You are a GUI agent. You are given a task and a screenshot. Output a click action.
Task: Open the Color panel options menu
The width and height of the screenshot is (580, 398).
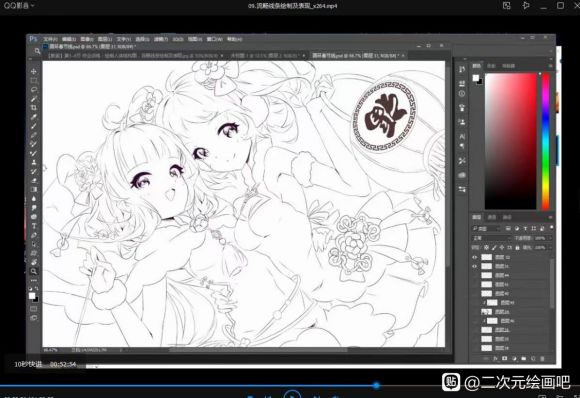(550, 66)
